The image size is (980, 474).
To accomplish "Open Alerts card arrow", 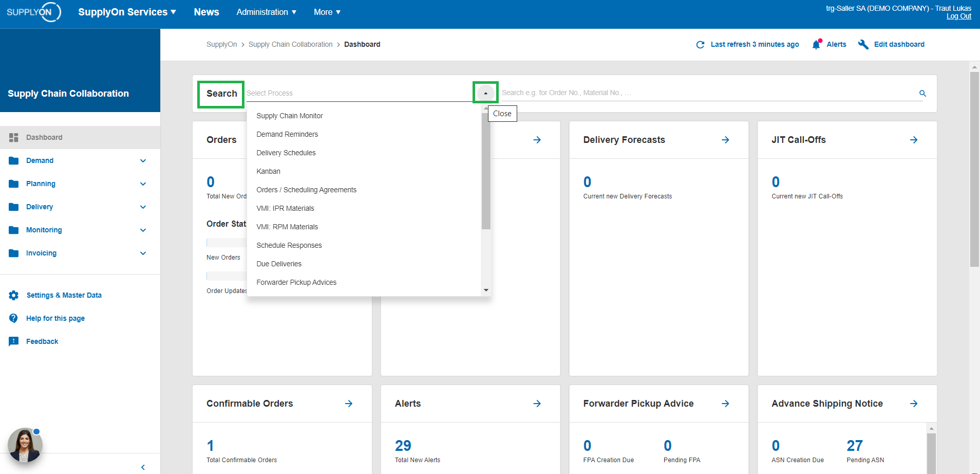I will point(537,404).
